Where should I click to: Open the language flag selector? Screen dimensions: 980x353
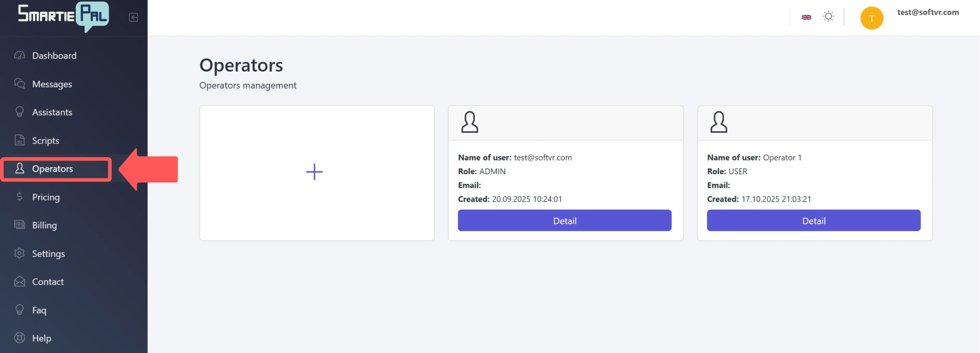tap(806, 17)
